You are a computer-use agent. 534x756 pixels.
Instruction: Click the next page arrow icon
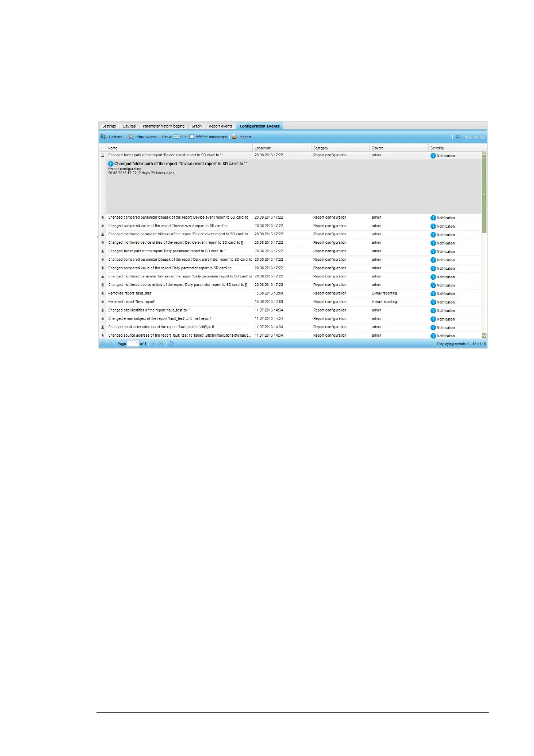pos(153,343)
